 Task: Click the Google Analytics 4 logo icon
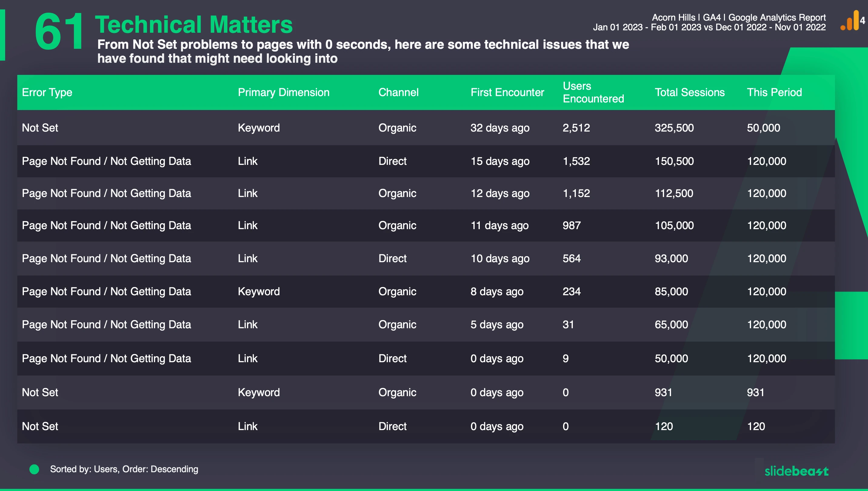point(852,20)
